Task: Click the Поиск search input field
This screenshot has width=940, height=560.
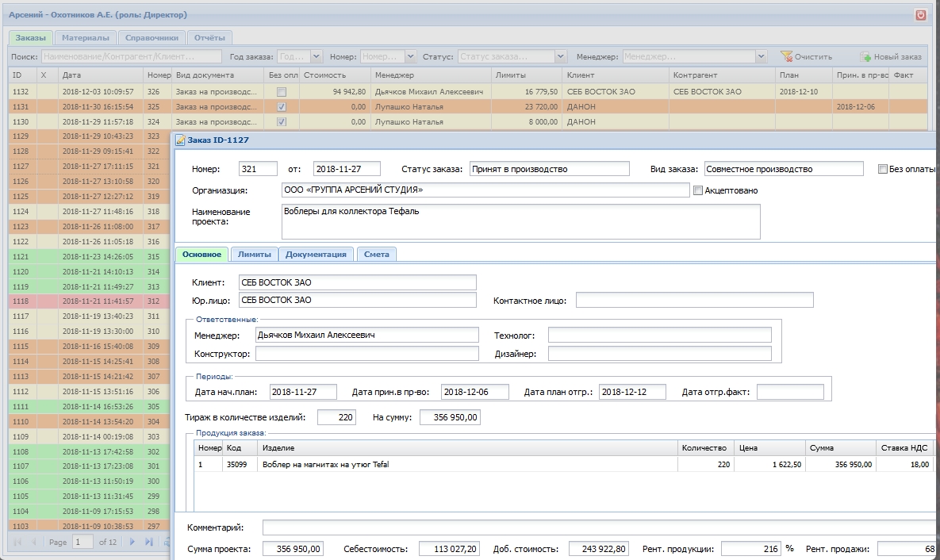Action: coord(131,57)
